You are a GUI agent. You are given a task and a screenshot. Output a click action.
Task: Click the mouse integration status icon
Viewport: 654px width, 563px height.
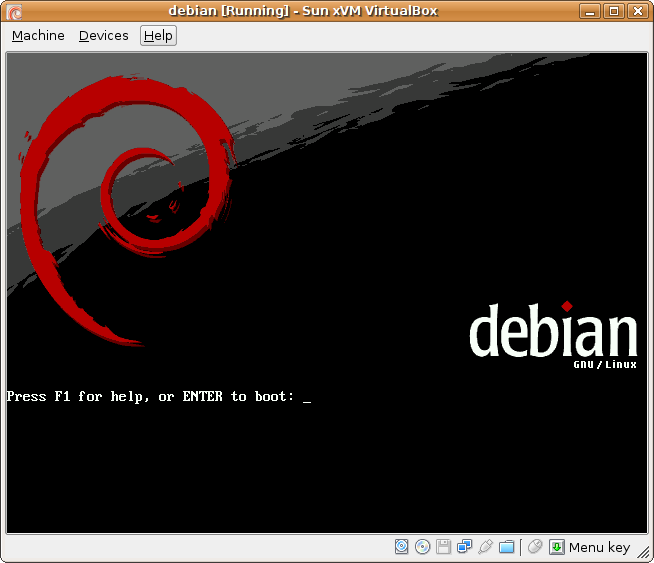535,546
